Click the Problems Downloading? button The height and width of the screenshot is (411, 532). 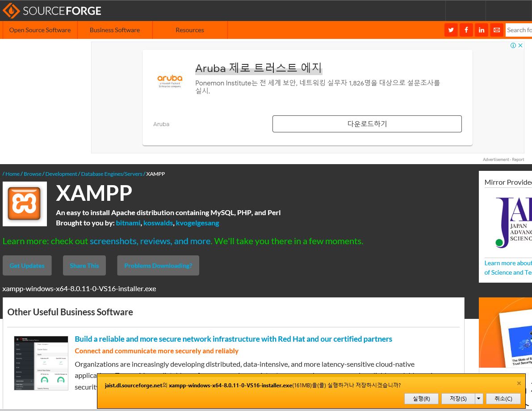point(158,266)
